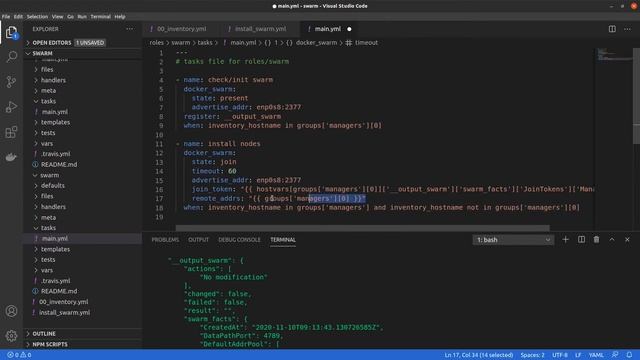Image resolution: width=640 pixels, height=360 pixels.
Task: Click the unsaved dot on main.yml tab
Action: click(349, 29)
